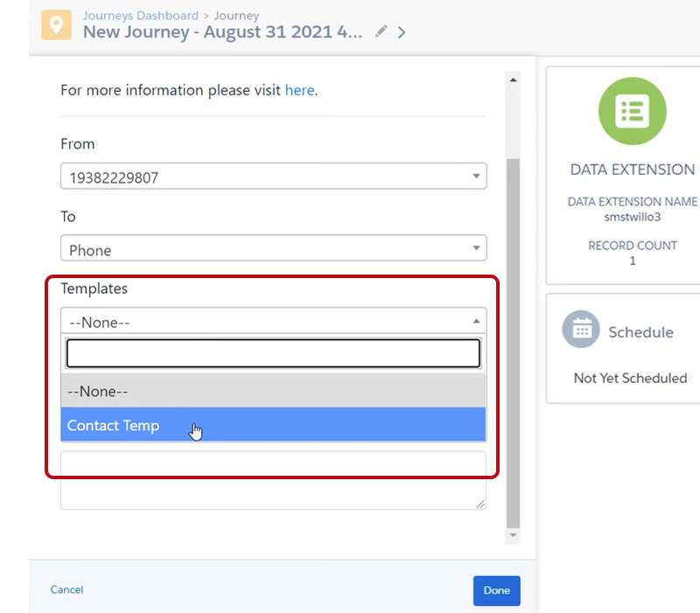Image resolution: width=700 pixels, height=613 pixels.
Task: Expand the To field dropdown
Action: (273, 250)
